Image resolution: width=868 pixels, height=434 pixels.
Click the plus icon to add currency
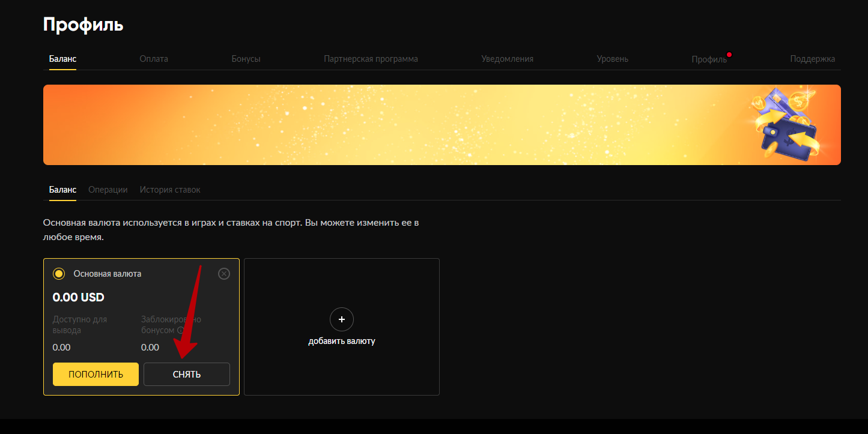(342, 320)
